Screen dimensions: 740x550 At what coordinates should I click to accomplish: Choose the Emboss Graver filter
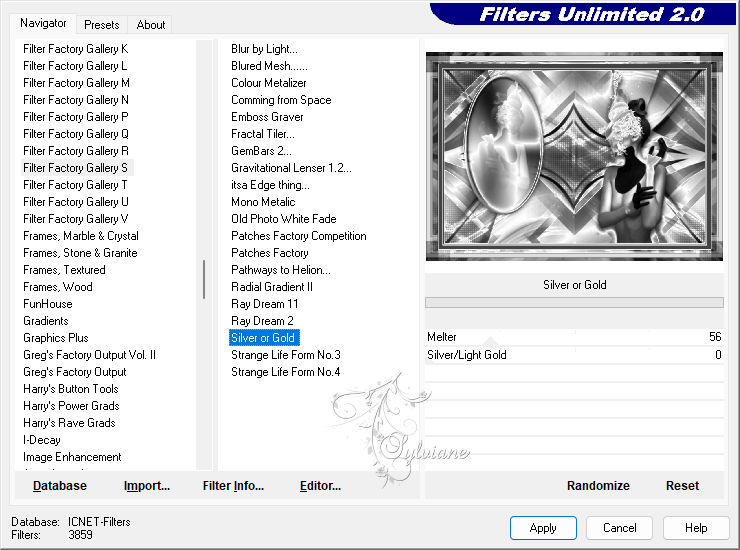[x=267, y=117]
